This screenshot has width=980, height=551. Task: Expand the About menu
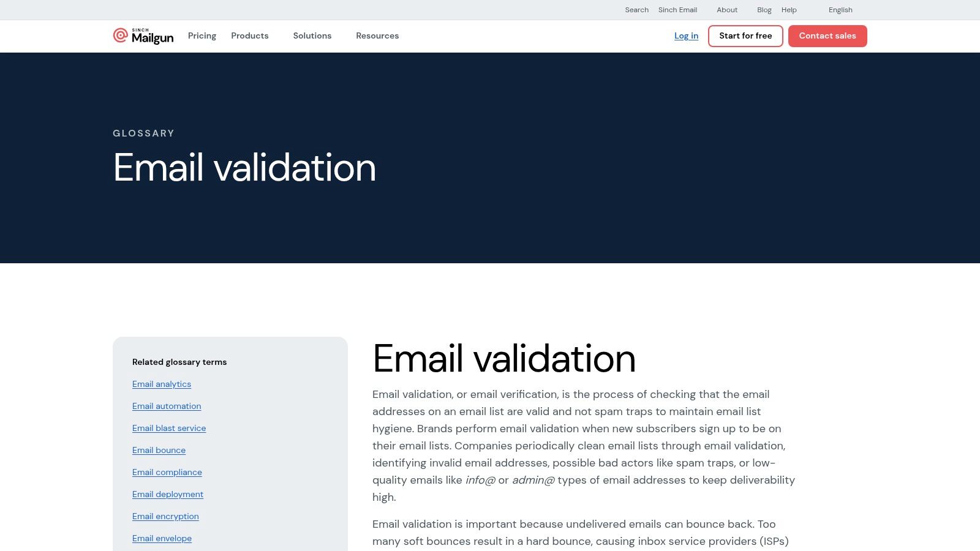(x=727, y=10)
